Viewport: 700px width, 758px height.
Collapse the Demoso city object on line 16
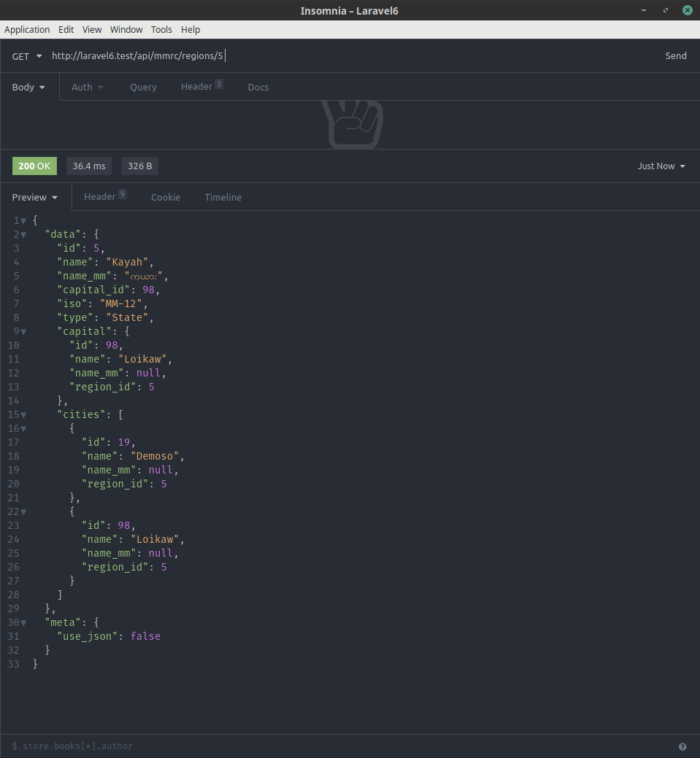(23, 429)
